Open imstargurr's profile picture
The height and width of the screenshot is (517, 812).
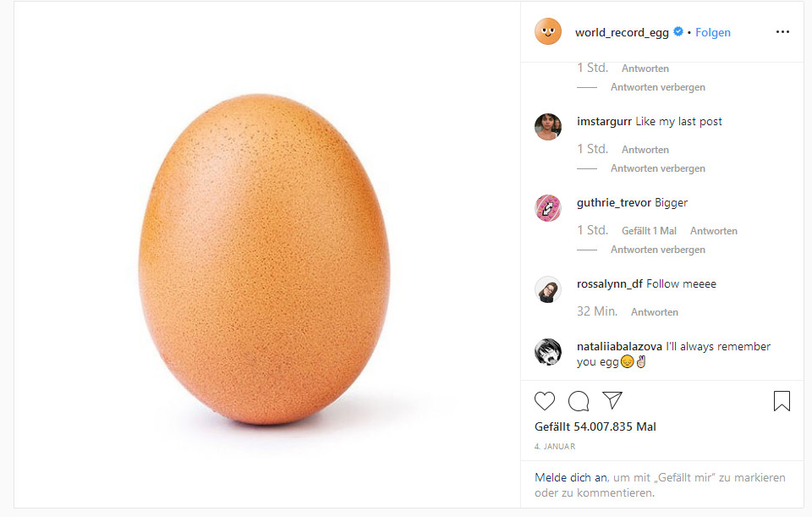(548, 127)
